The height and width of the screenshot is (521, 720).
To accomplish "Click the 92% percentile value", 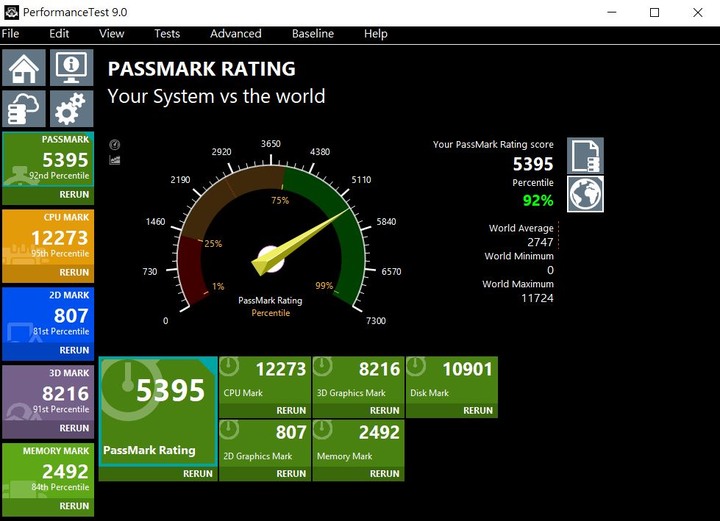I will coord(538,201).
